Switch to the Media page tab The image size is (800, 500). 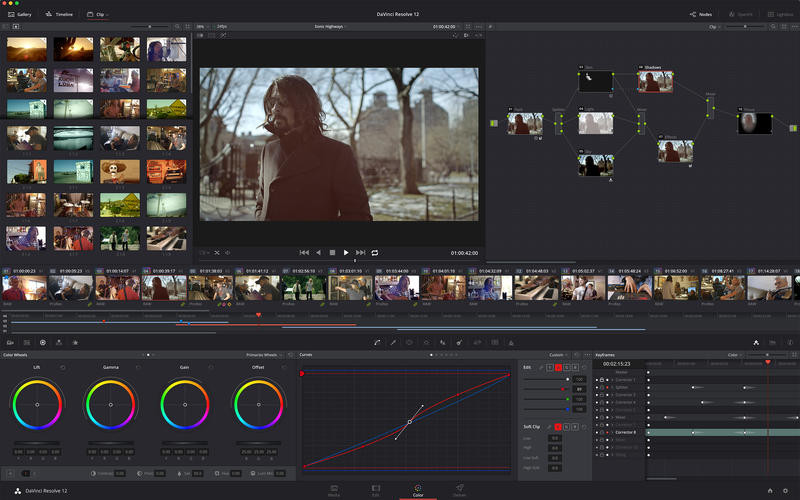334,490
